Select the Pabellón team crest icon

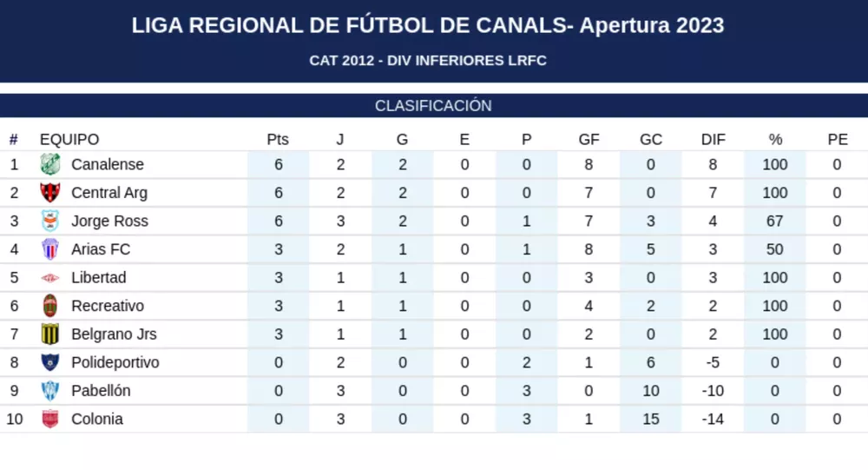click(50, 391)
